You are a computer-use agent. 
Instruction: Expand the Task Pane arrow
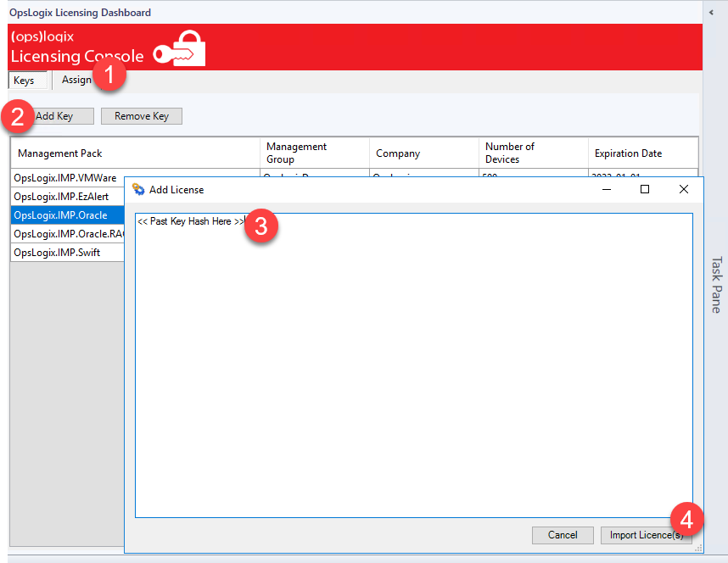coord(711,13)
